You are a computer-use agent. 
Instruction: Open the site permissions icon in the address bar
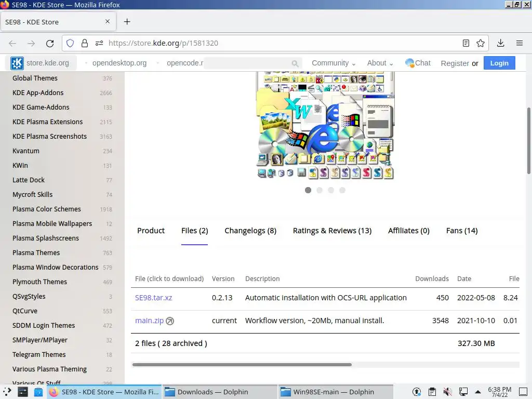(99, 43)
